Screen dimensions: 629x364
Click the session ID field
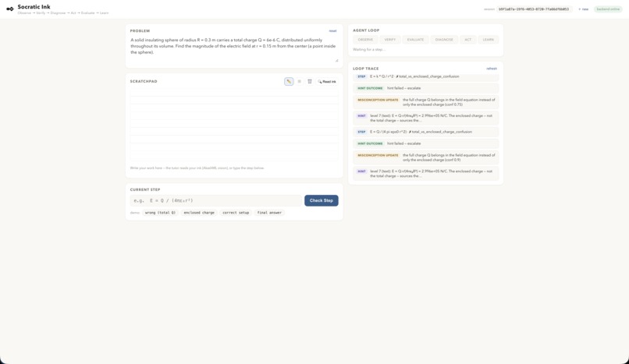[x=534, y=9]
